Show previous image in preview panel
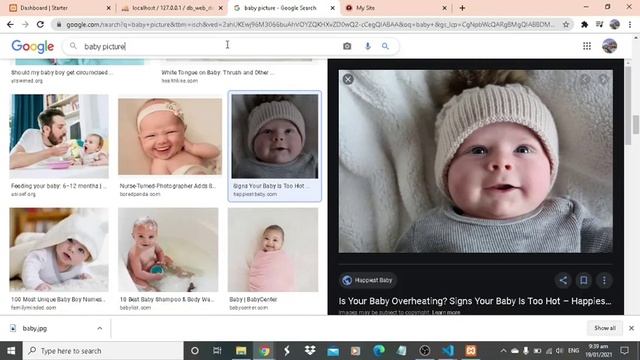 coord(585,79)
